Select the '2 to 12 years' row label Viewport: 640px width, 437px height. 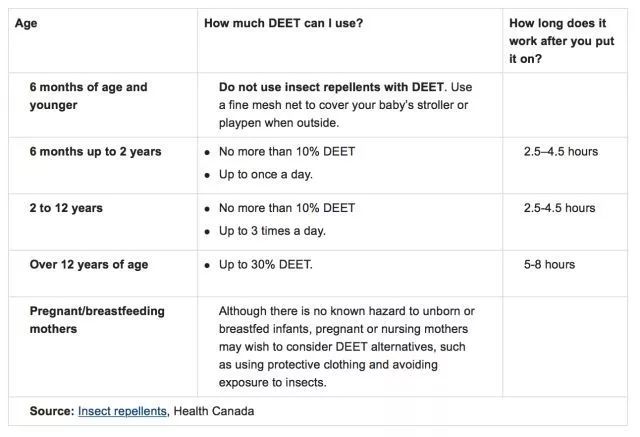pos(66,208)
